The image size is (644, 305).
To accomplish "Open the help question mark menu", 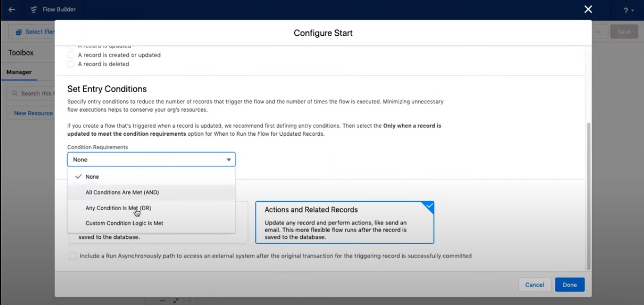I will [628, 10].
